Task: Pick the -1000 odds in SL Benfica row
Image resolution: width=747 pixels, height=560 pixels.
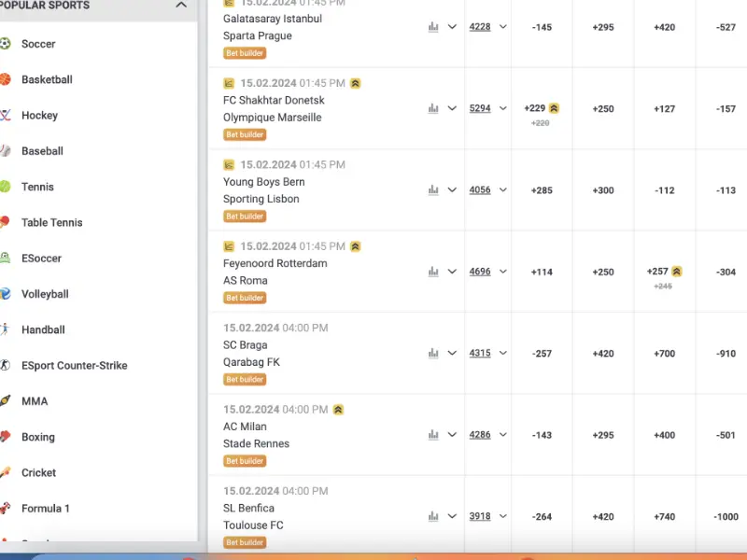Action: (726, 517)
